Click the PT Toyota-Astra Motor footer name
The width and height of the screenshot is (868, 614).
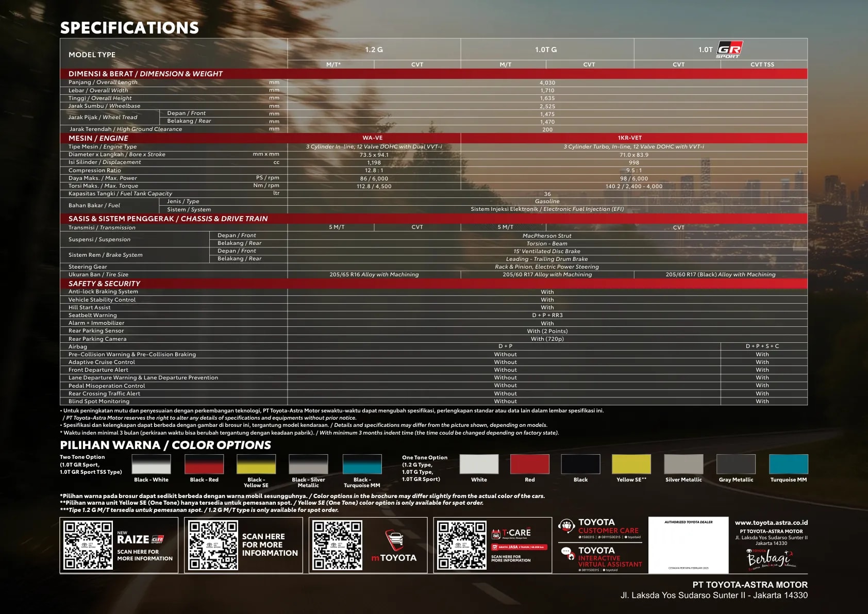[750, 585]
